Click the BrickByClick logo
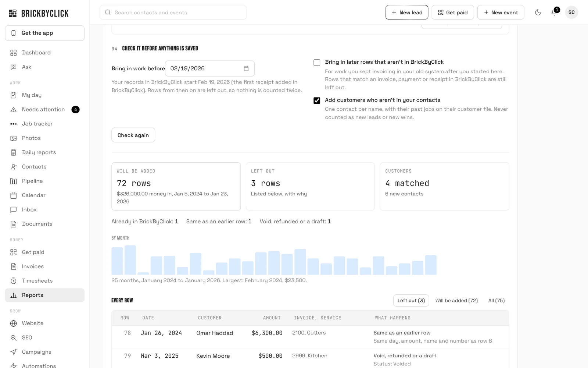Image resolution: width=588 pixels, height=368 pixels. pos(39,14)
